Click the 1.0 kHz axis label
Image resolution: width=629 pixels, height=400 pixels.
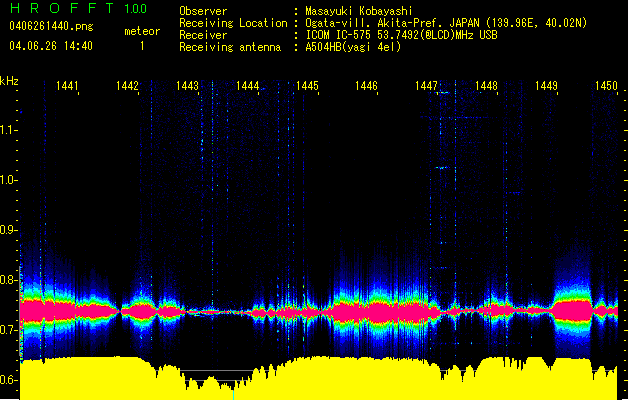[x=7, y=180]
